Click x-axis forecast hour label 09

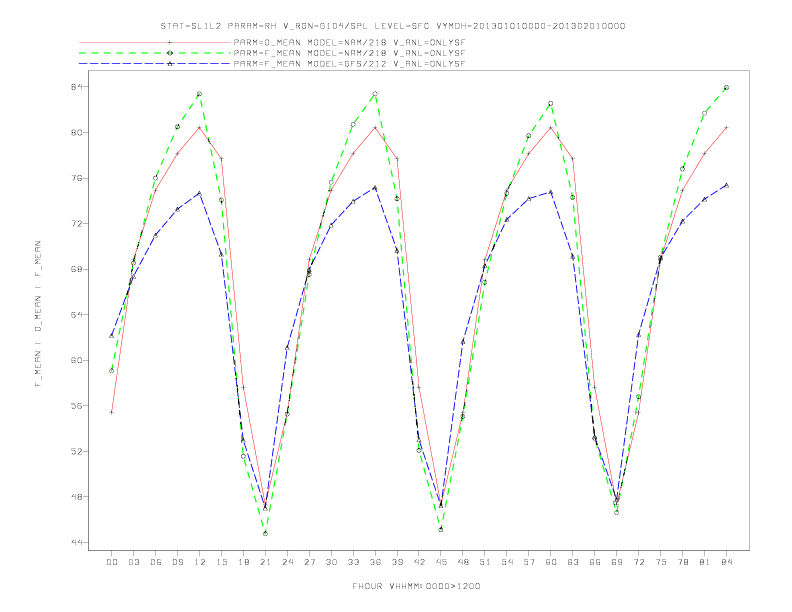click(x=177, y=562)
